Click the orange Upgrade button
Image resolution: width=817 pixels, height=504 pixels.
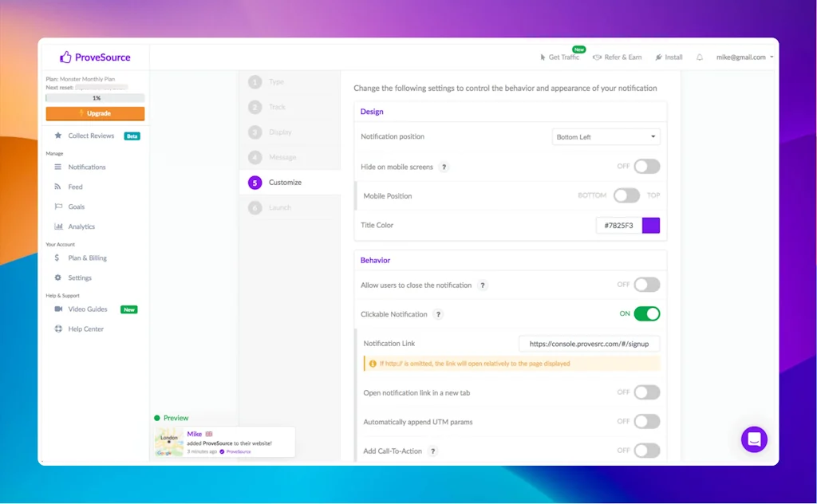pos(96,113)
